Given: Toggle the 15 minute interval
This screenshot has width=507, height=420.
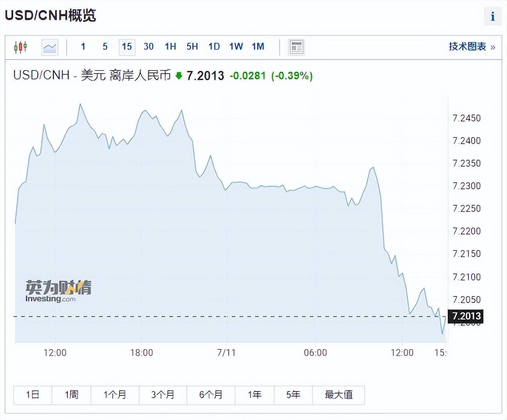Looking at the screenshot, I should pos(127,47).
